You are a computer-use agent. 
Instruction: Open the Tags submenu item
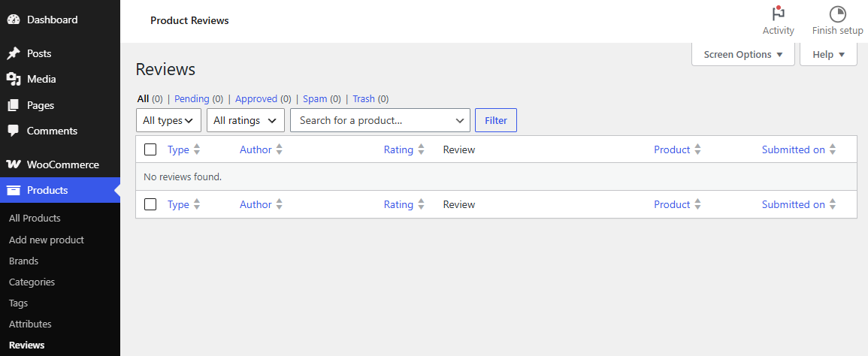(x=18, y=303)
